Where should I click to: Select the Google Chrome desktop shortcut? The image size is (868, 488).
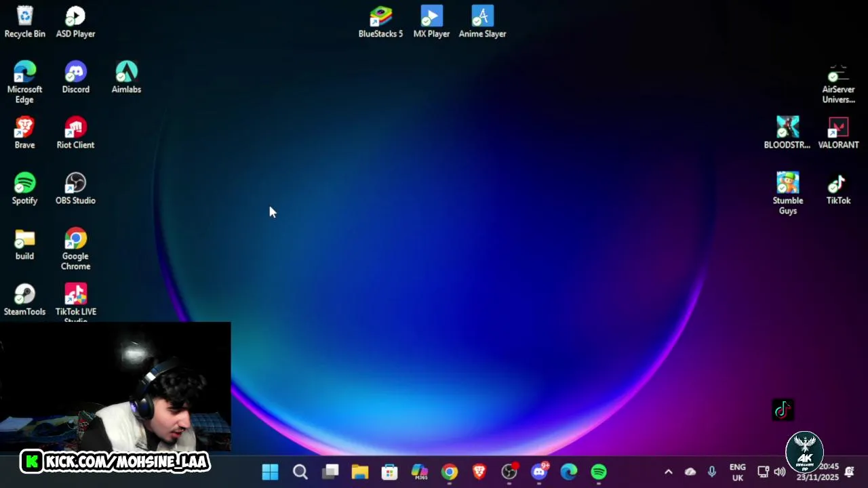(75, 249)
